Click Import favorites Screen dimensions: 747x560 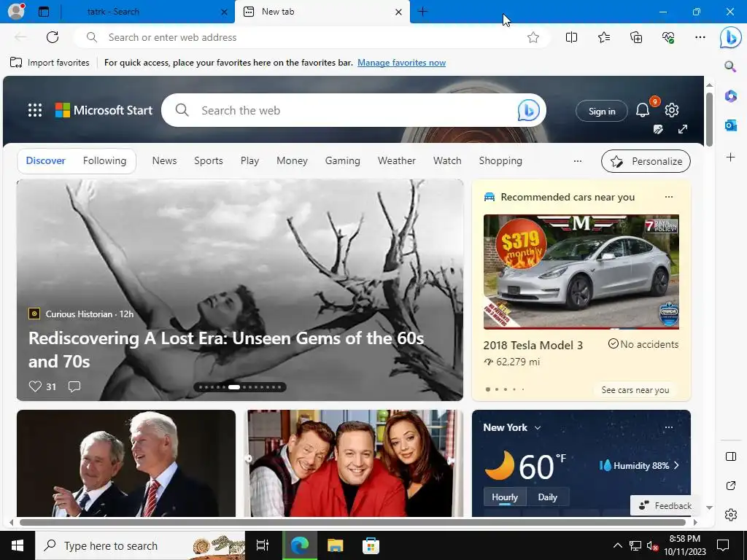[50, 63]
